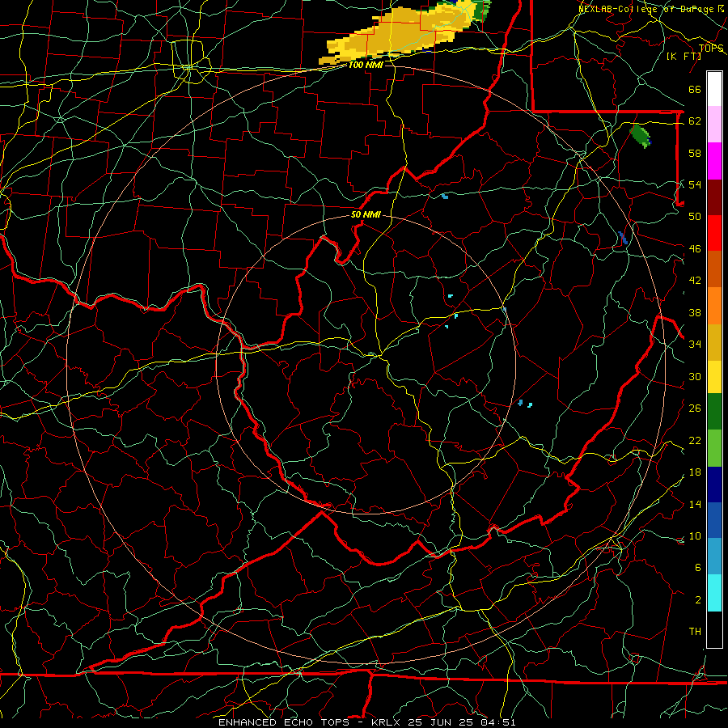Click the 42 legend value

[695, 281]
